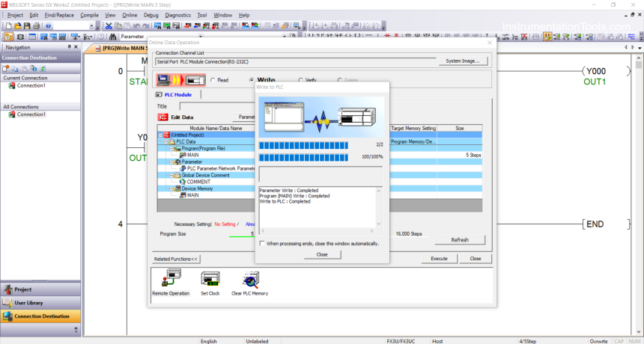Click the red Edit Data icon

tap(162, 117)
